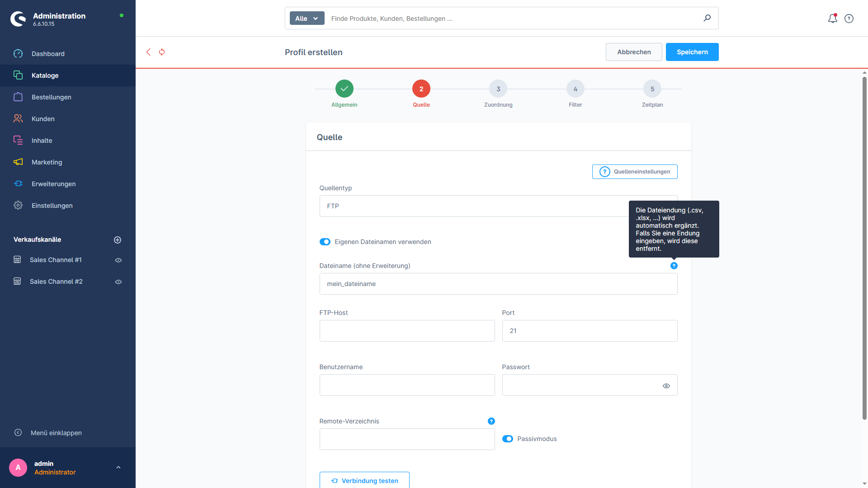Click the Speichern button
Image resolution: width=868 pixels, height=488 pixels.
(x=692, y=52)
